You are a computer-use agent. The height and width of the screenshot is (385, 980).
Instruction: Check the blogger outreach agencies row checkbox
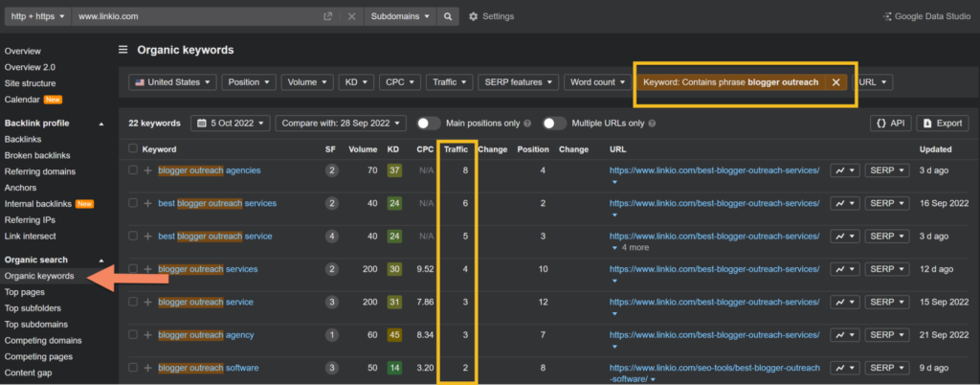132,170
